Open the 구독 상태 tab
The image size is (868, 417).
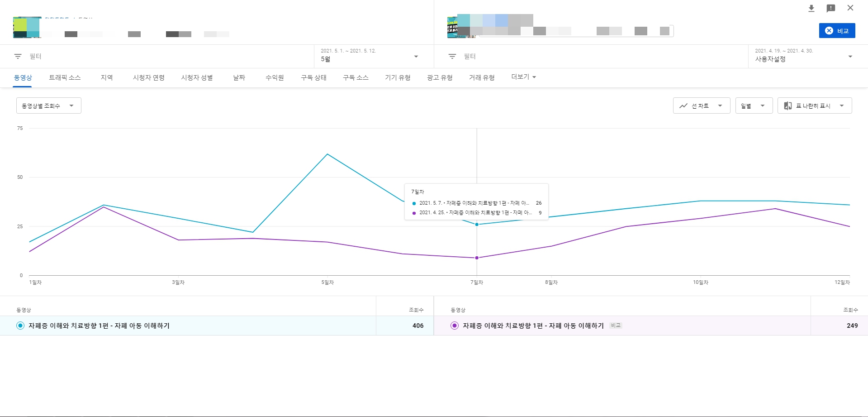(313, 77)
